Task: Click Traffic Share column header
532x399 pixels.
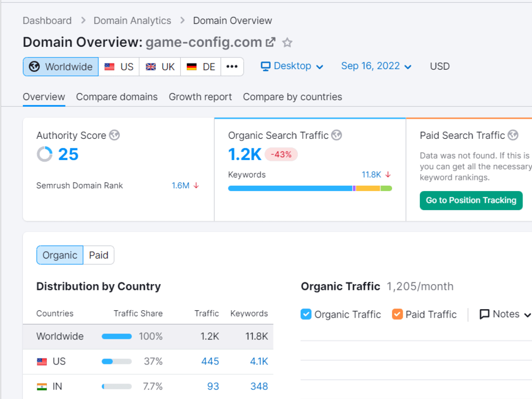Action: 138,313
